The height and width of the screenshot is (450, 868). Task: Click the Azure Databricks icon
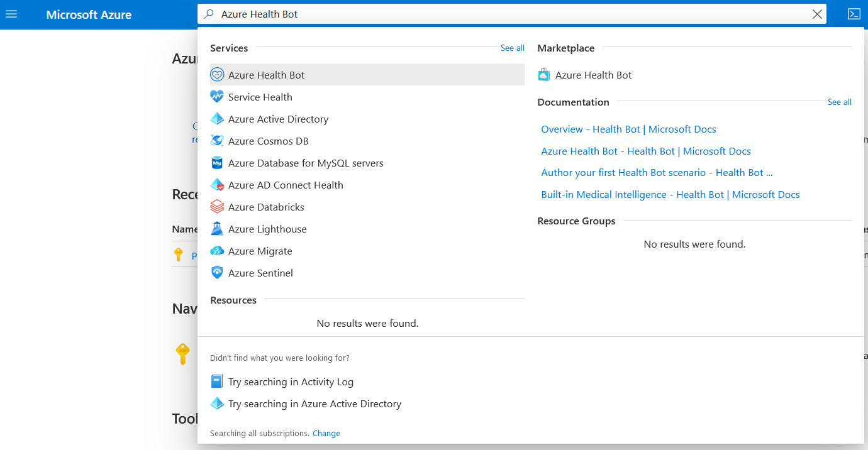pyautogui.click(x=217, y=207)
